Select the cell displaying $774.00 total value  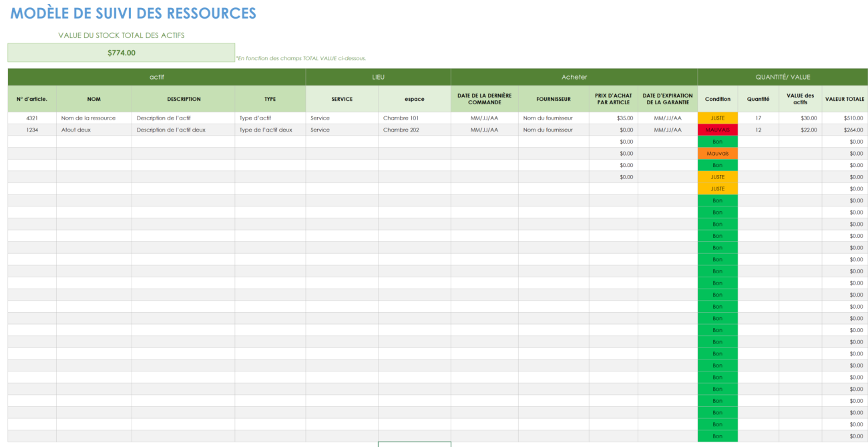tap(121, 52)
